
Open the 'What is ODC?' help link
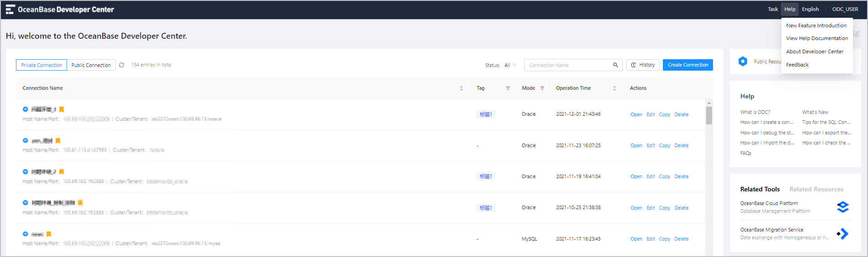coord(755,112)
